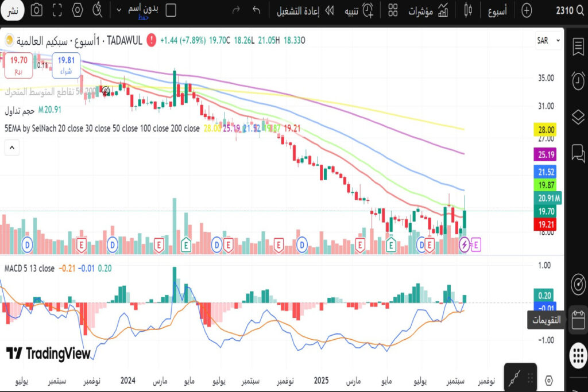
Task: Collapse the indicator legend chevron
Action: coord(11,148)
